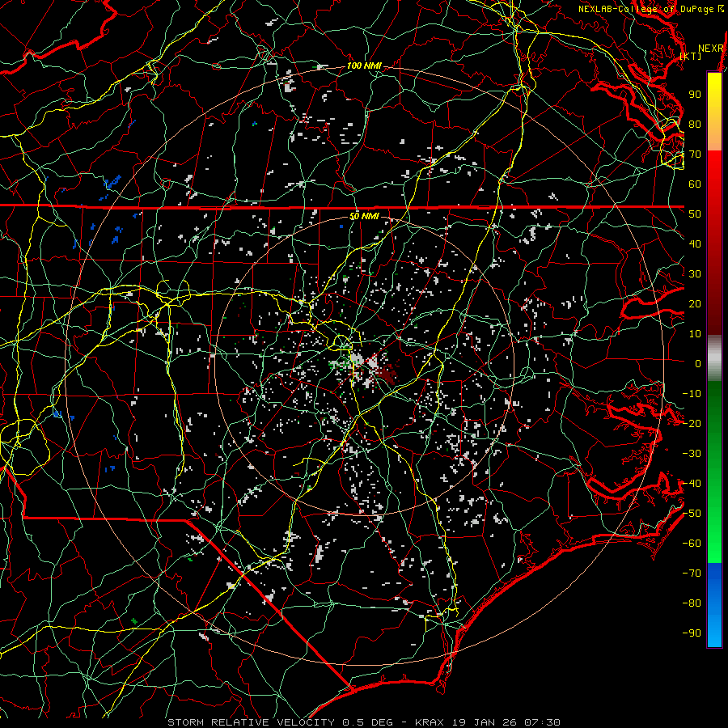Click the -10 scale value
The image size is (728, 728).
[x=692, y=394]
